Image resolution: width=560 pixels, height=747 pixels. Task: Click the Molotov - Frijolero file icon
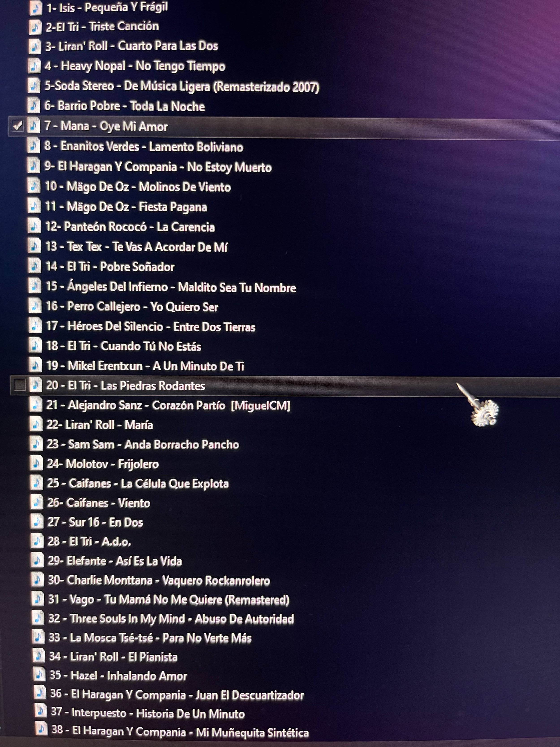click(x=37, y=463)
